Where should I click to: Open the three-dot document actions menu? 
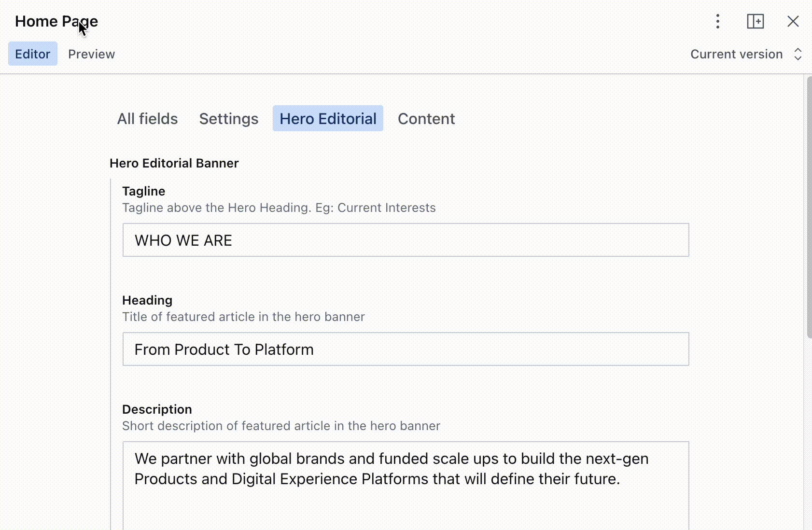[x=718, y=21]
